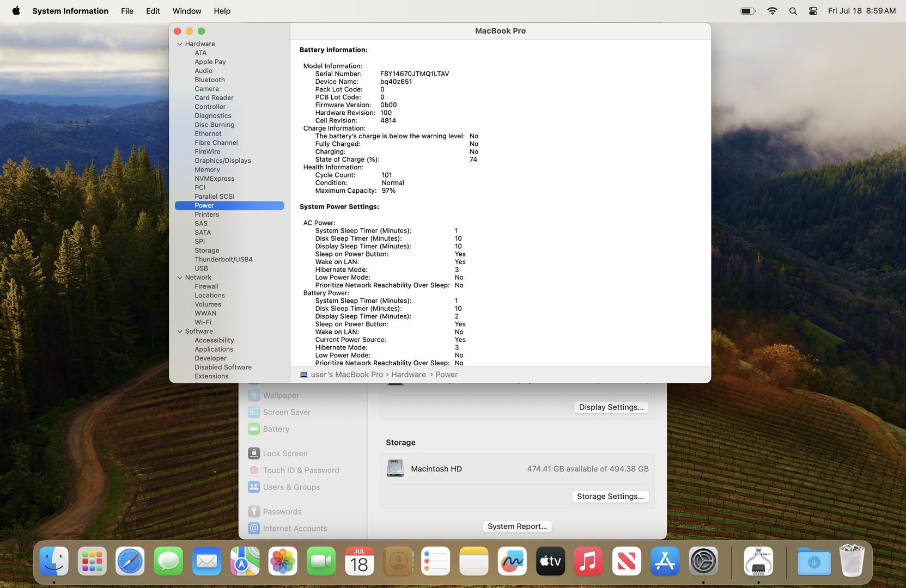Click the Storage Settings button
Viewport: 906px width, 588px height.
610,497
